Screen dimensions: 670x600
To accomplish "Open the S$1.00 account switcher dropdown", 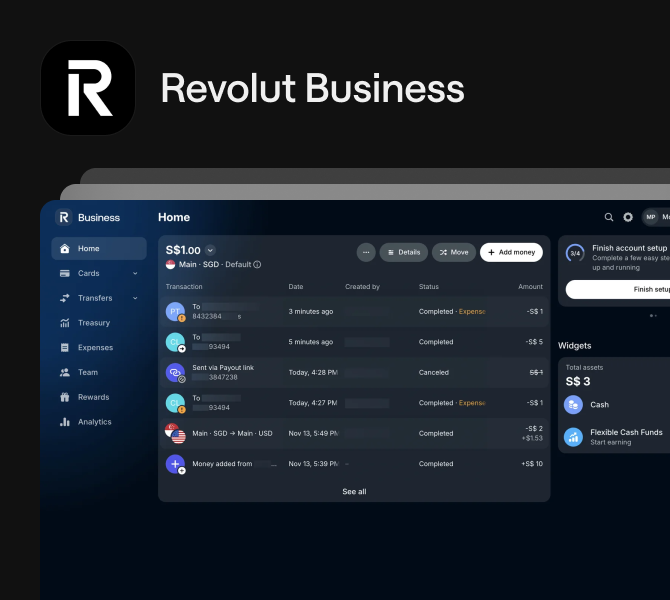I will 210,250.
